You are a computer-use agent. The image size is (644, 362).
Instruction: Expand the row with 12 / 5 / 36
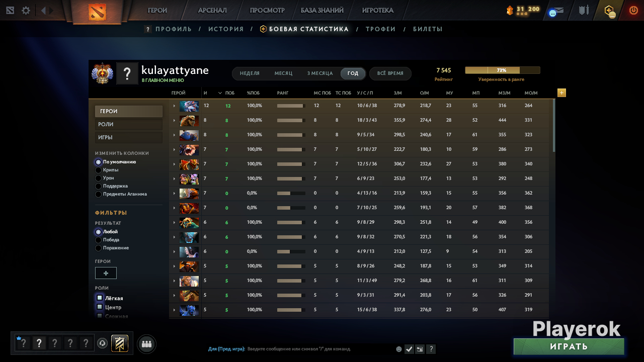click(174, 164)
